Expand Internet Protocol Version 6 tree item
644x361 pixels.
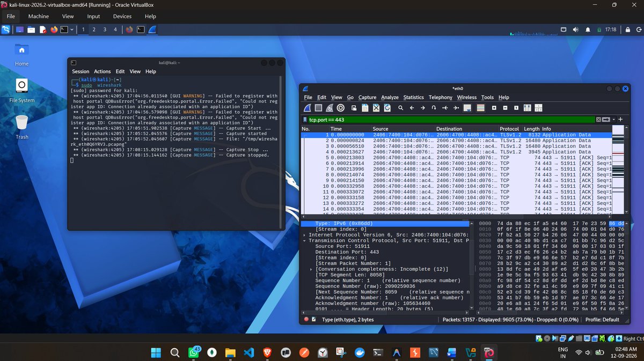pyautogui.click(x=305, y=235)
